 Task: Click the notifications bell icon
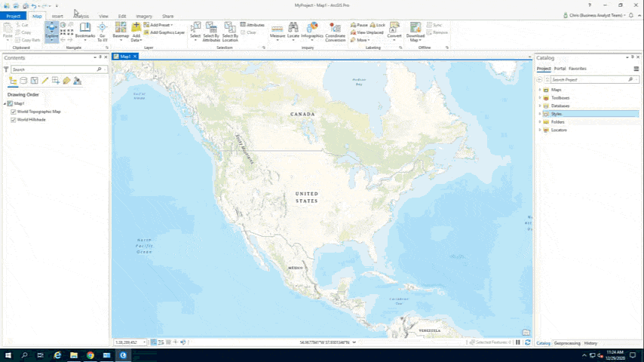631,15
